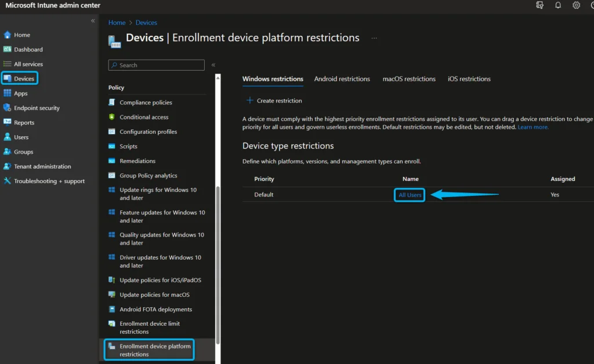Open the ellipsis menu beside page title
This screenshot has height=364, width=594.
tap(374, 38)
